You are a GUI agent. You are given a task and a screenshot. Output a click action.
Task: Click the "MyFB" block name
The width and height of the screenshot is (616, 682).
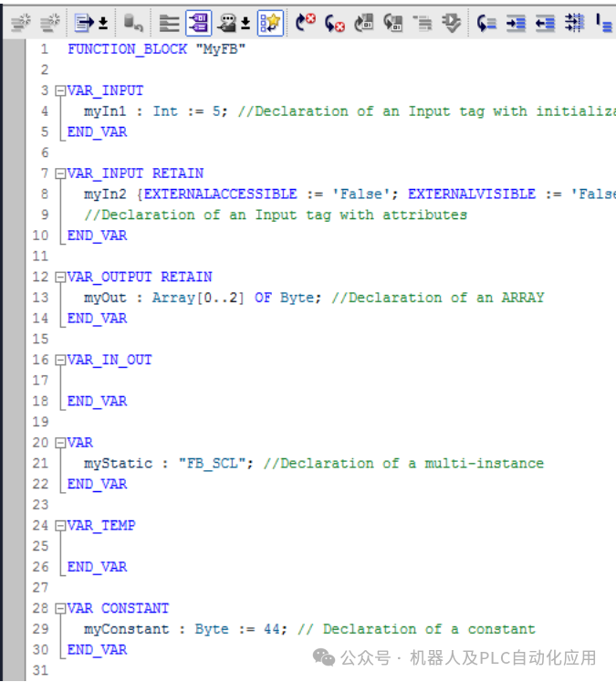221,49
